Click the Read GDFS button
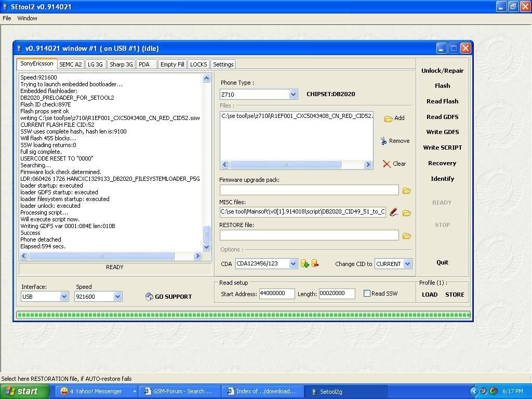The height and width of the screenshot is (399, 532). 443,117
